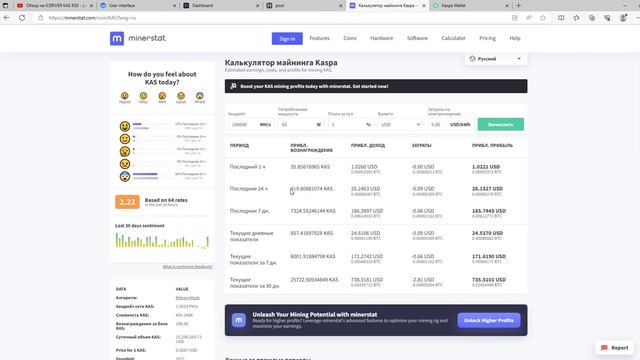The width and height of the screenshot is (640, 360).
Task: Click the orange 2.22 rating badge
Action: coord(127,202)
